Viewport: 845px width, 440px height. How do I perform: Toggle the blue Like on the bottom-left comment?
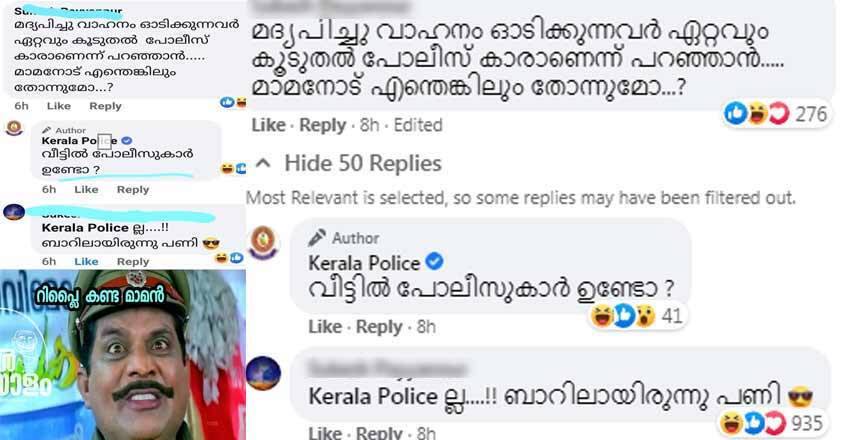point(86,262)
